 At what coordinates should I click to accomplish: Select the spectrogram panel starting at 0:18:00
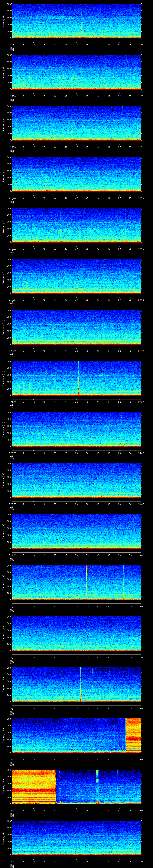tap(77, 225)
